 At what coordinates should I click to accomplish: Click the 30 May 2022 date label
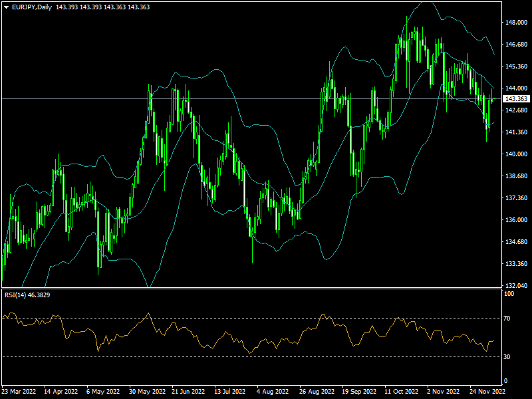coord(147,392)
